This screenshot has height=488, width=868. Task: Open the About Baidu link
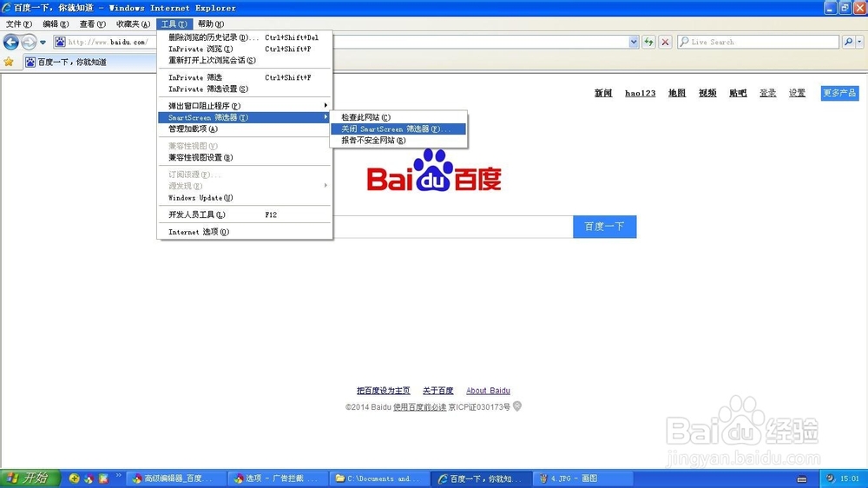coord(488,391)
